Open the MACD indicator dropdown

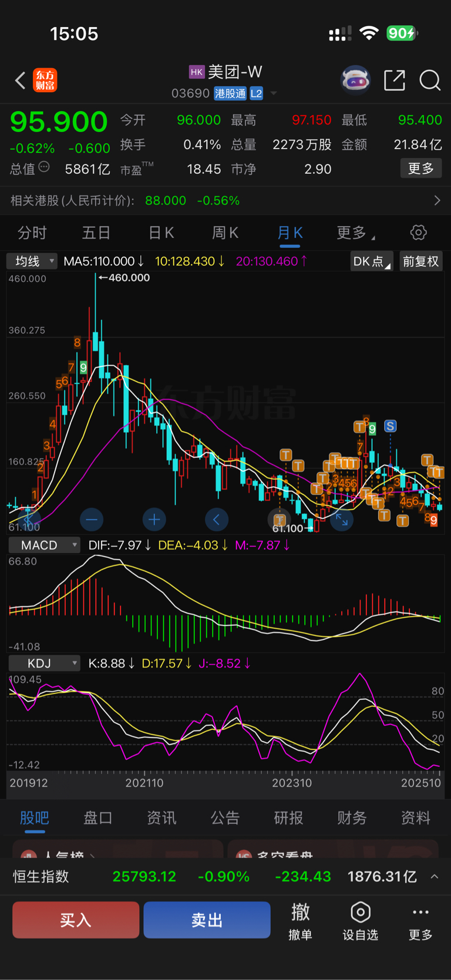coord(45,545)
